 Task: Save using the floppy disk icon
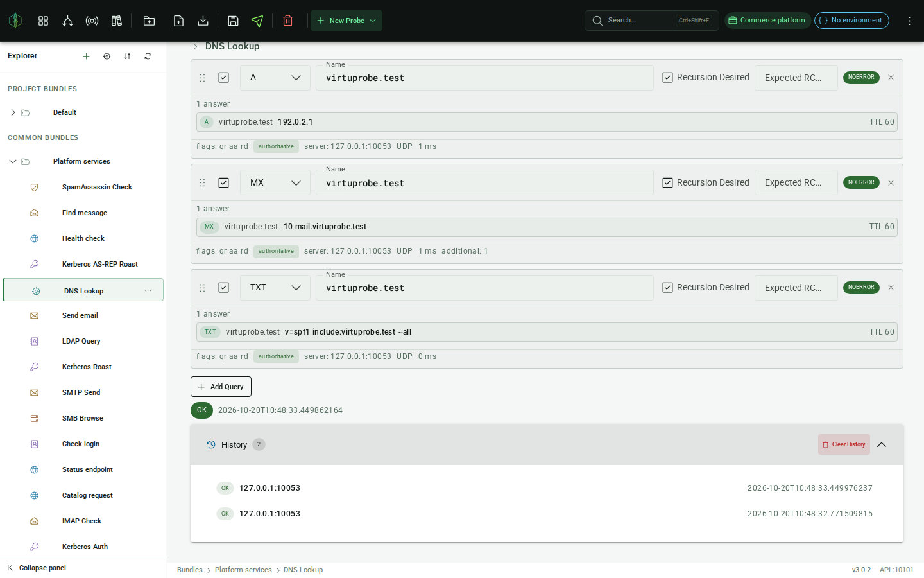tap(233, 21)
